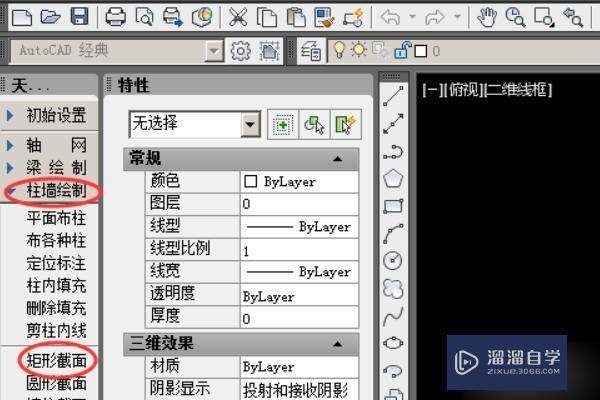The image size is (600, 400).
Task: Click the 图层 value field
Action: 299,204
